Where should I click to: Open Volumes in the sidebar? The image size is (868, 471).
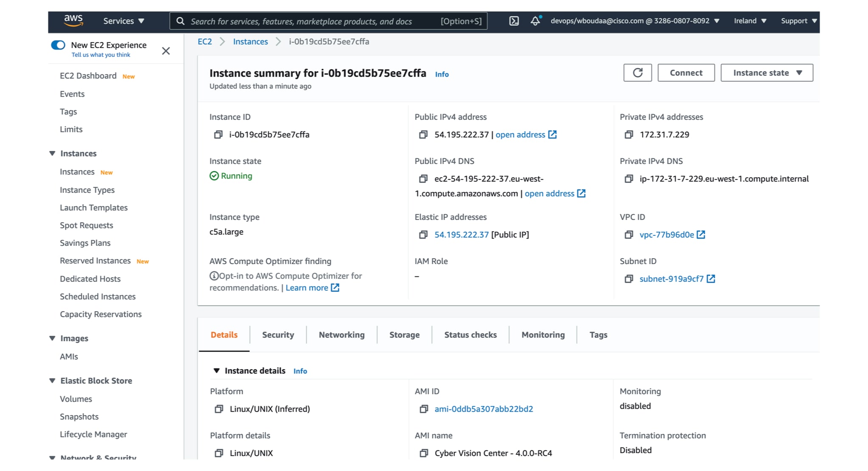pyautogui.click(x=76, y=399)
